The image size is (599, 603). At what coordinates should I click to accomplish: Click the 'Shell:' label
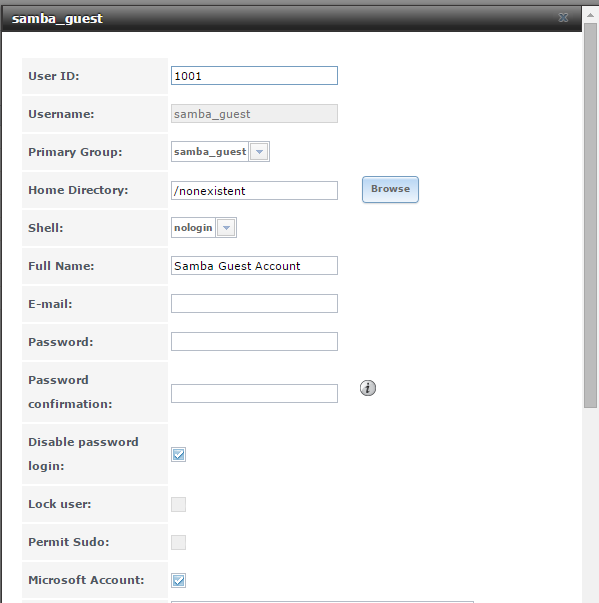(45, 228)
